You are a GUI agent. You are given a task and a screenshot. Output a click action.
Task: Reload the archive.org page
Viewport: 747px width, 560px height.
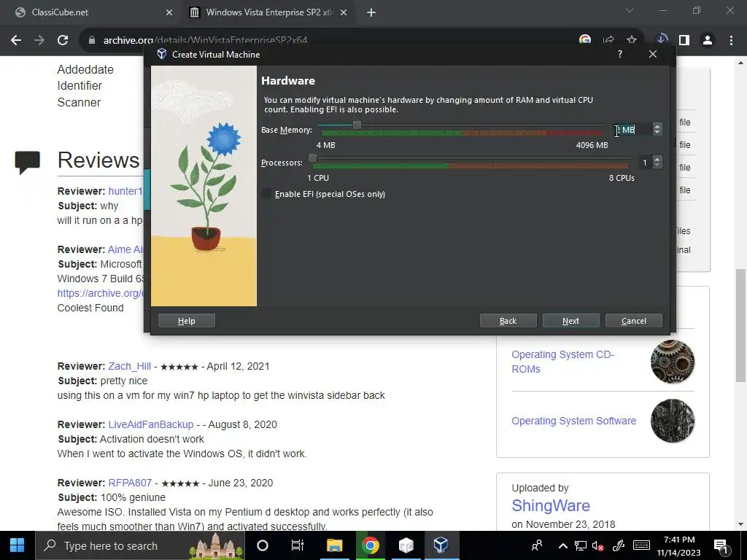[63, 41]
